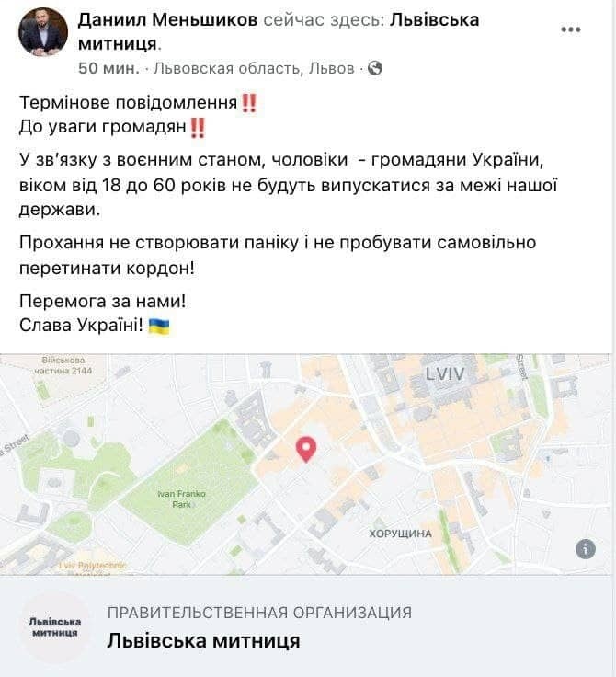Click the red location pin on the map
The image size is (616, 677).
coord(306,449)
